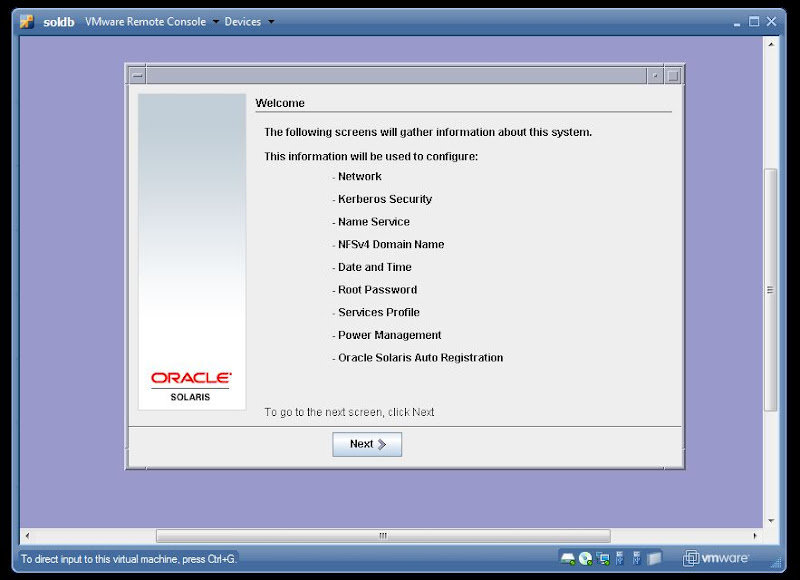The height and width of the screenshot is (580, 800).
Task: Click the soldb console application icon
Action: 27,22
